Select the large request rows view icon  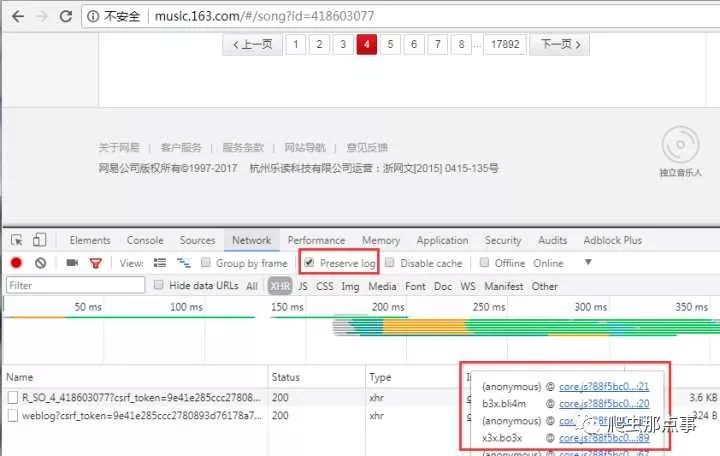[x=160, y=263]
